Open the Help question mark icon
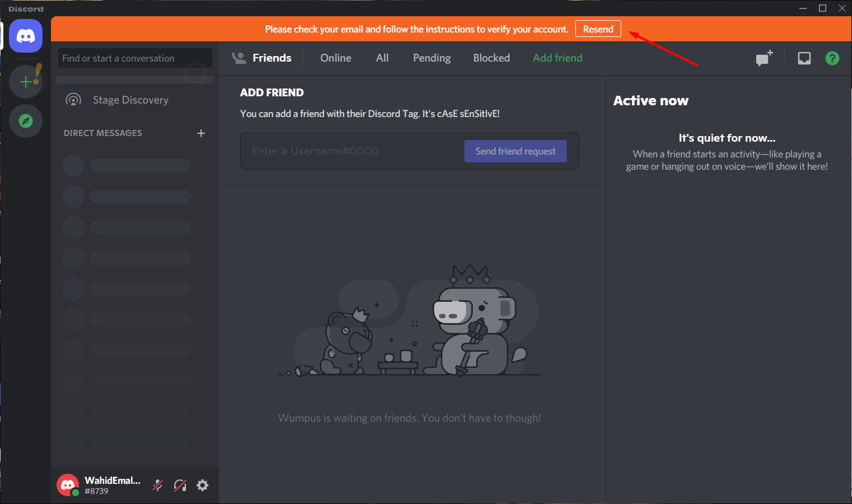This screenshot has width=852, height=504. click(832, 58)
